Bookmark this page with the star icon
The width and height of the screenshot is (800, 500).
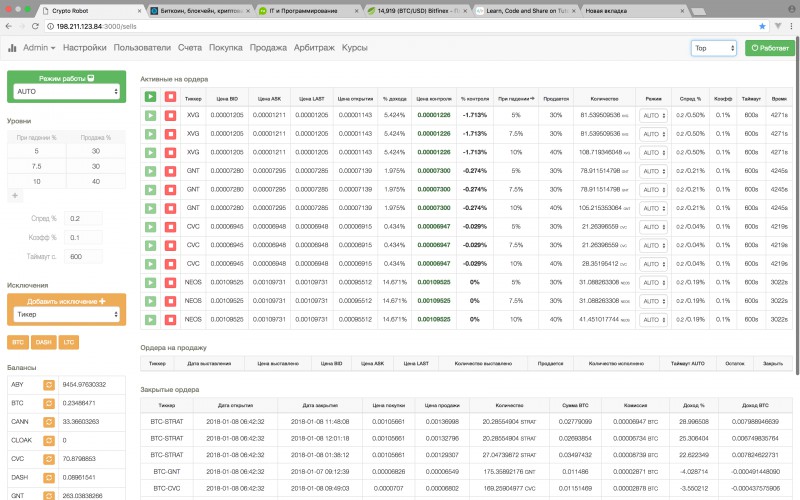(x=762, y=26)
